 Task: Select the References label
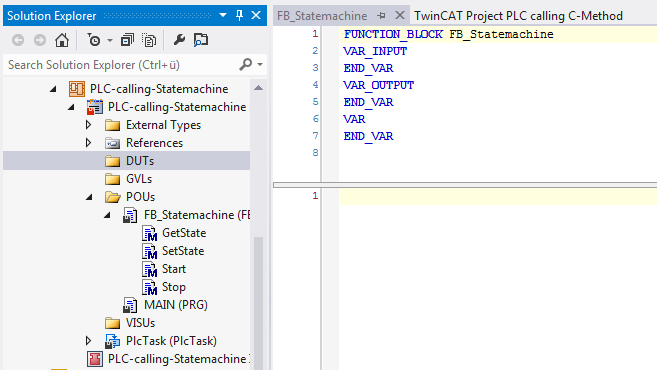(154, 143)
